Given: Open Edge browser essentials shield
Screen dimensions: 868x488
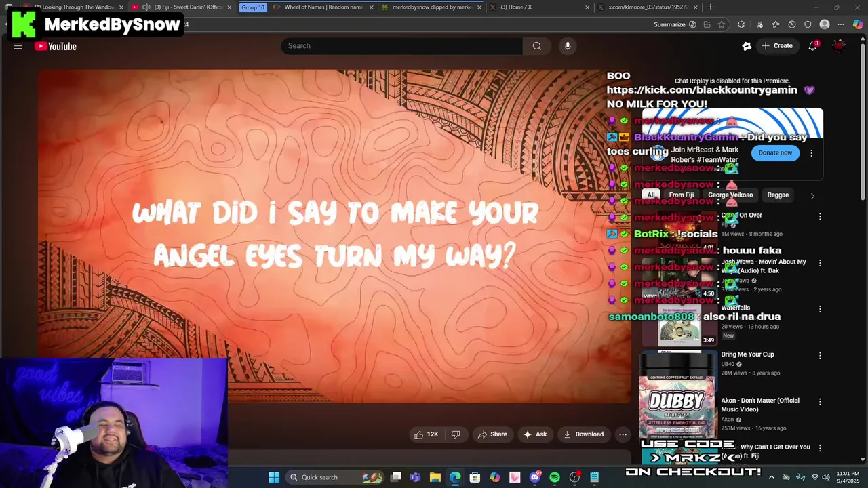Looking at the screenshot, I should tap(808, 24).
